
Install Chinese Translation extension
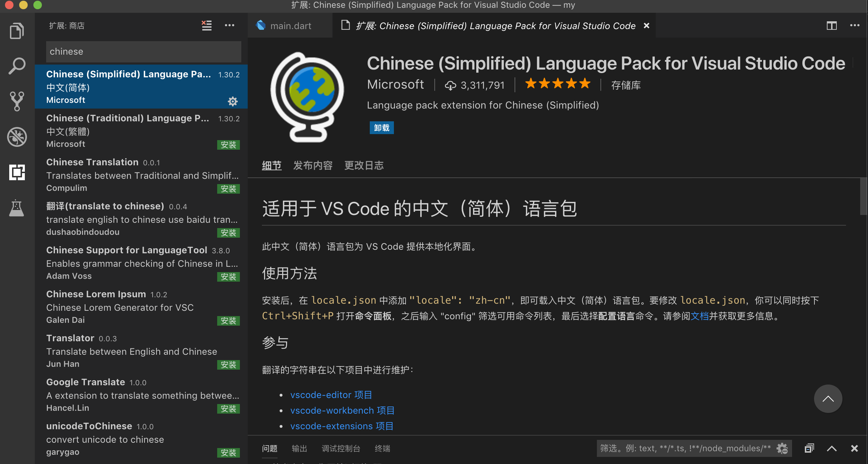pos(228,189)
